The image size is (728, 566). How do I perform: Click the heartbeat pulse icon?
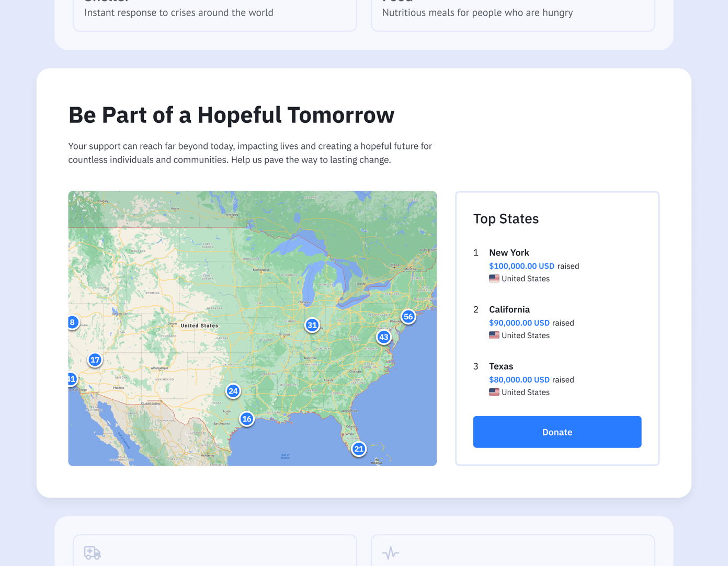[x=391, y=552]
